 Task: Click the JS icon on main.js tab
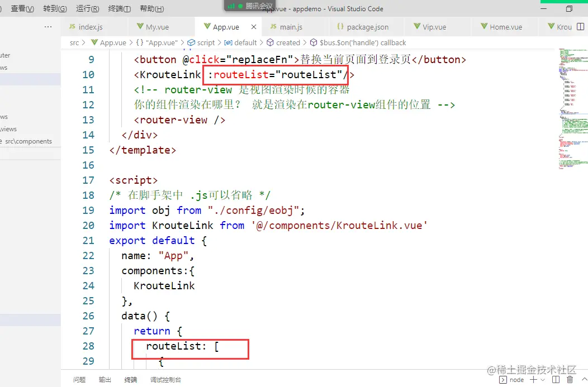point(273,26)
